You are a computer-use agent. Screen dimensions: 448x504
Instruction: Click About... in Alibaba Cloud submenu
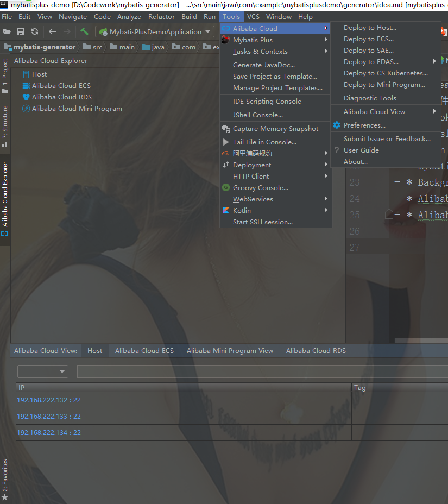(x=386, y=162)
